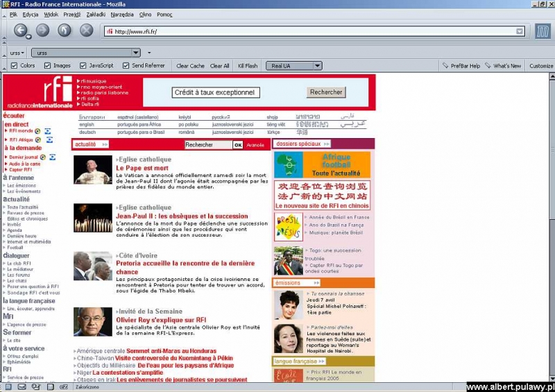Open the Afrique football banner
555x392 pixels.
click(x=322, y=164)
